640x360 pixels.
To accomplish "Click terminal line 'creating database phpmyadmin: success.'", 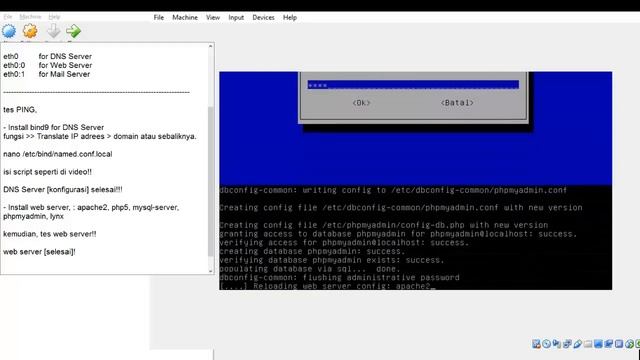I will click(313, 251).
